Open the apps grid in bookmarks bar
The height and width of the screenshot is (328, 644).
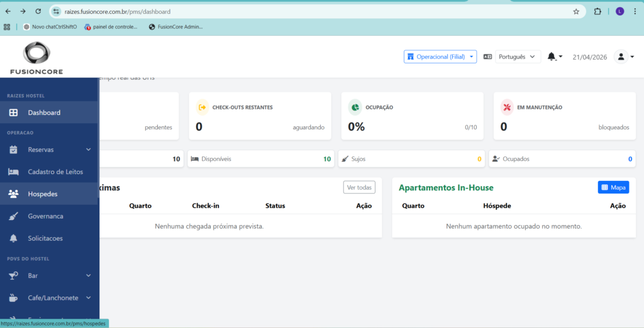[6, 27]
